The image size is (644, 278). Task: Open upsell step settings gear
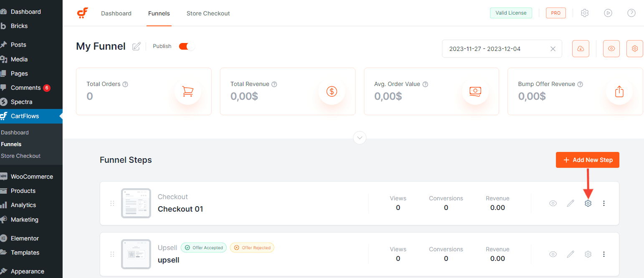(588, 254)
